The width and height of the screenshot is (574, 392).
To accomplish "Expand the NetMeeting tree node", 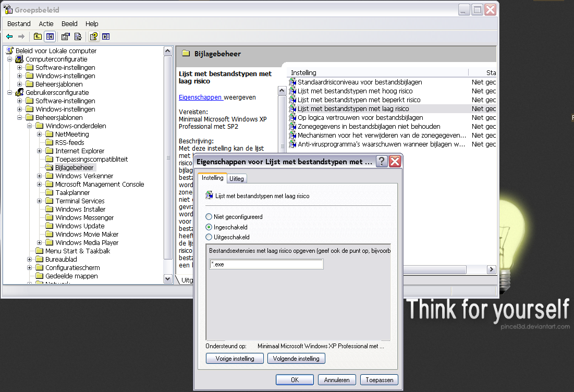I will 40,134.
